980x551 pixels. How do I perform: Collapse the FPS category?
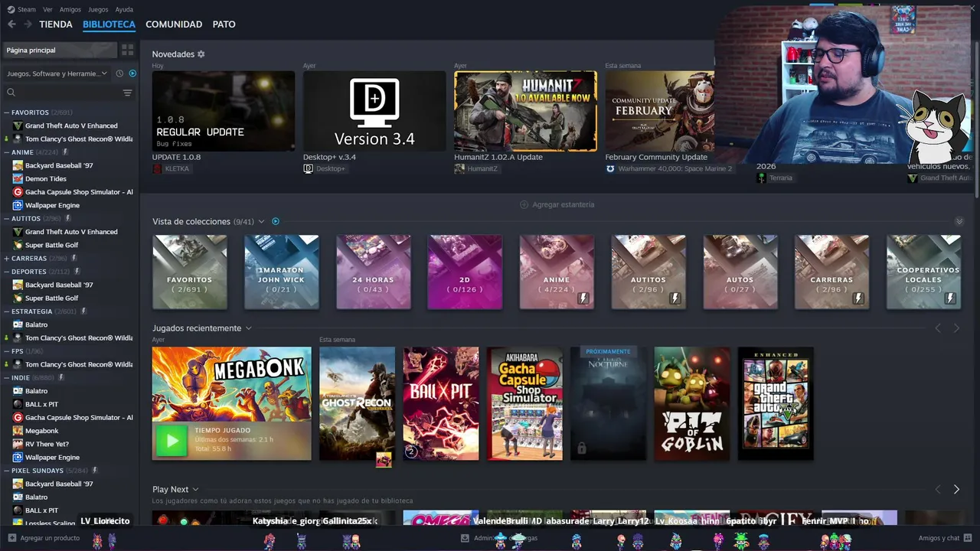(x=7, y=351)
